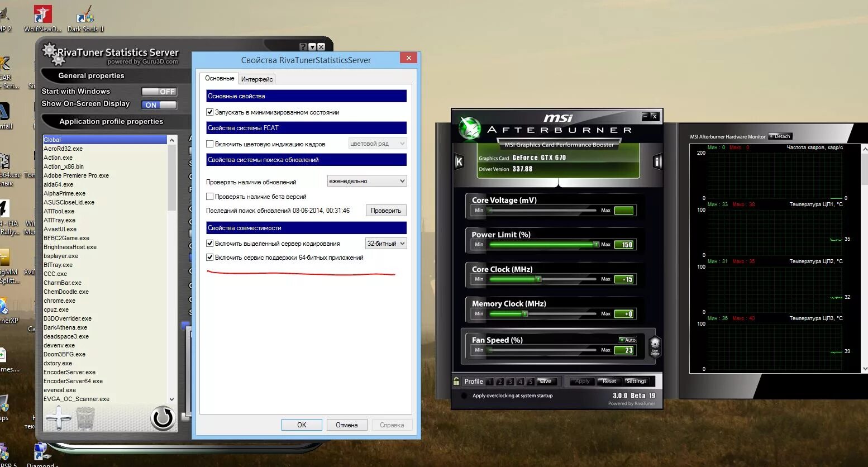This screenshot has width=868, height=467.
Task: Select Afterburner profile slot 4
Action: pos(521,382)
